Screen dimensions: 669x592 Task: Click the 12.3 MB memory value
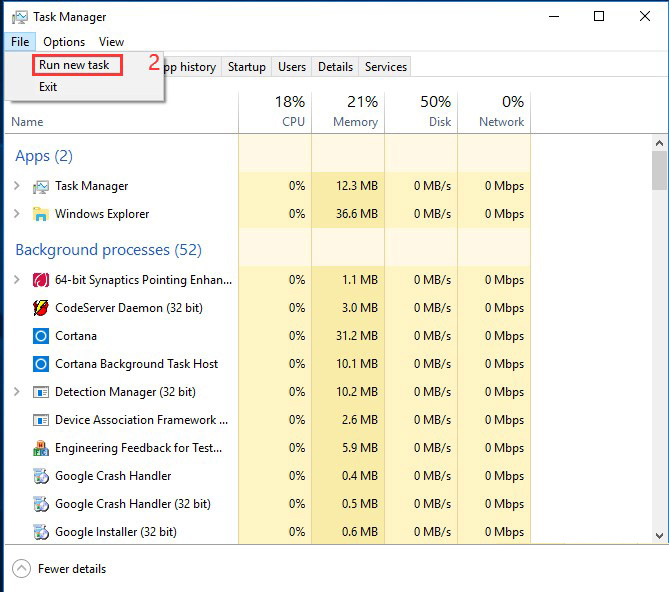[357, 186]
